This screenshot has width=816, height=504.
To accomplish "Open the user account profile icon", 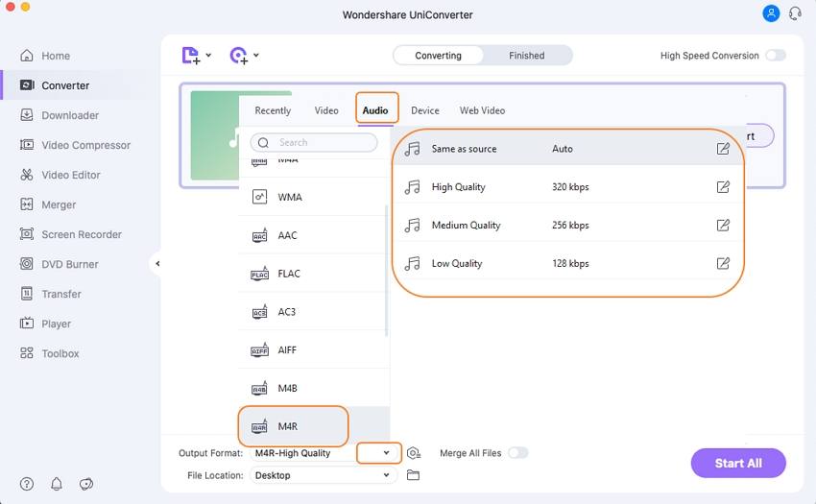I will point(771,13).
